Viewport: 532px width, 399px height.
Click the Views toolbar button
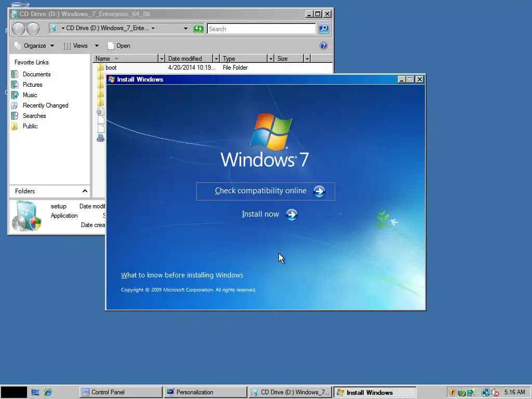[76, 46]
